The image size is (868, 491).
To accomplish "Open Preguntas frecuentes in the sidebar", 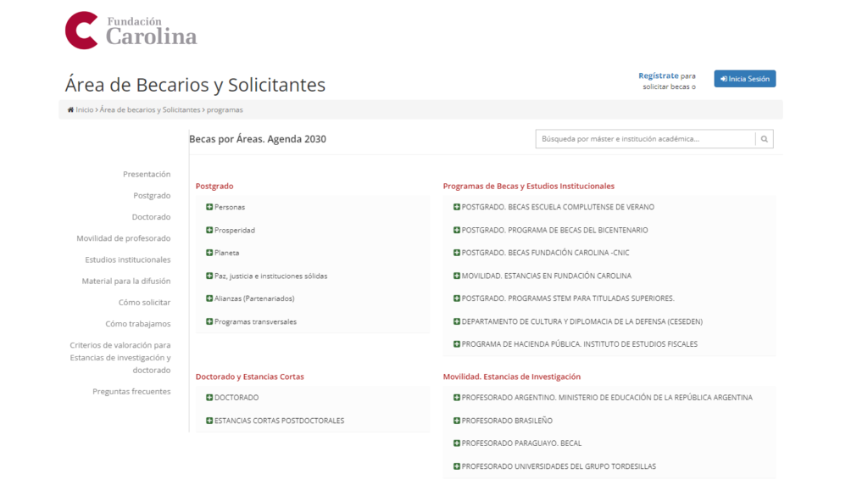I will click(131, 392).
